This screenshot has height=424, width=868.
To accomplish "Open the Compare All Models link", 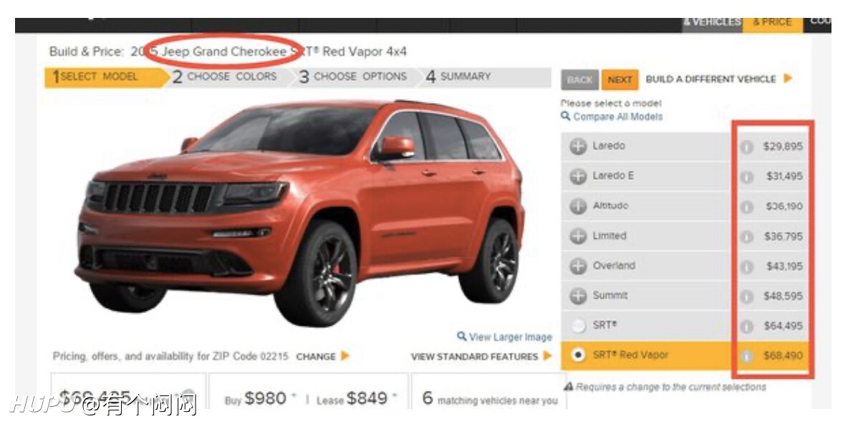I will (x=618, y=117).
